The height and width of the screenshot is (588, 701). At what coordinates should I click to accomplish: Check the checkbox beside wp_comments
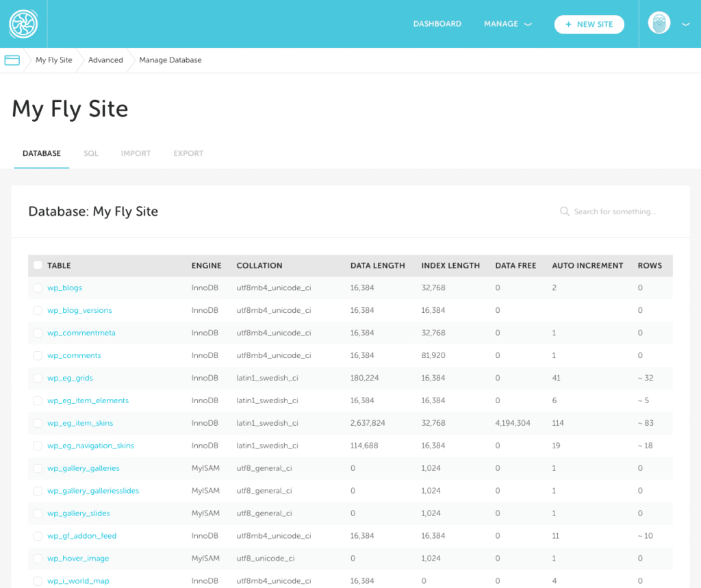pos(38,355)
